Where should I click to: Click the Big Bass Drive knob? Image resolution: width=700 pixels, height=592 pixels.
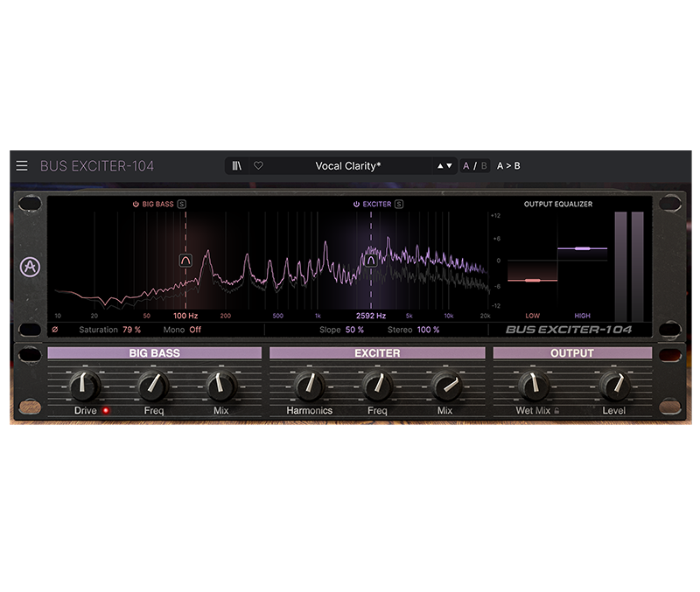pos(85,385)
